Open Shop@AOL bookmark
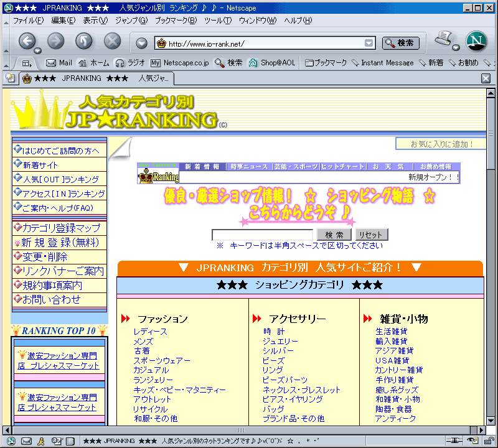Viewport: 498px width, 448px height. pos(272,63)
